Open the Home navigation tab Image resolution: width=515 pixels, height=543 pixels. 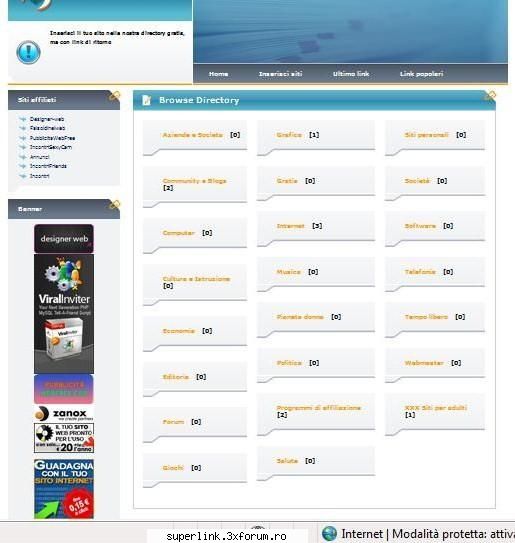[x=219, y=74]
